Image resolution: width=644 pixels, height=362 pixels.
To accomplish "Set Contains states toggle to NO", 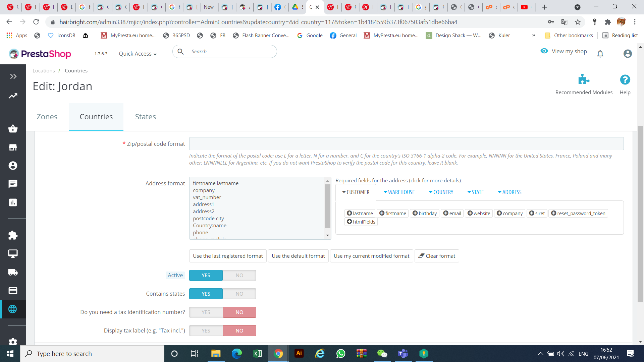I will click(x=239, y=294).
